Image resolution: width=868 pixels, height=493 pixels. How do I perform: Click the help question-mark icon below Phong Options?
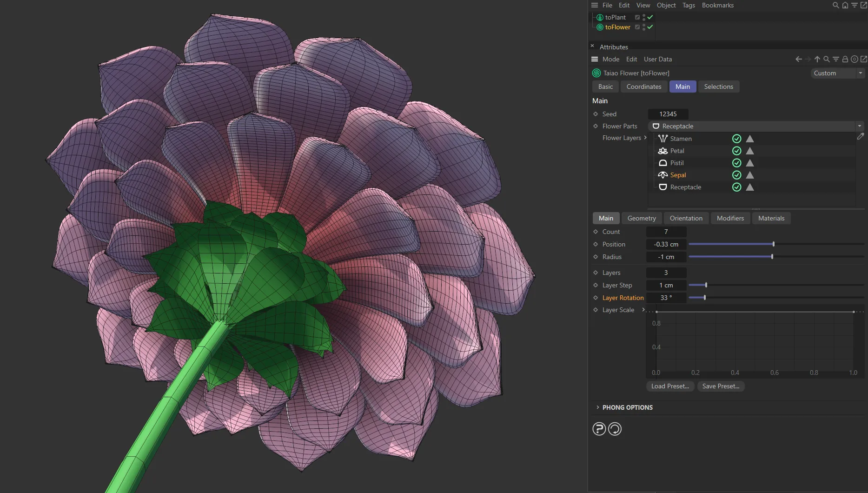(x=599, y=428)
